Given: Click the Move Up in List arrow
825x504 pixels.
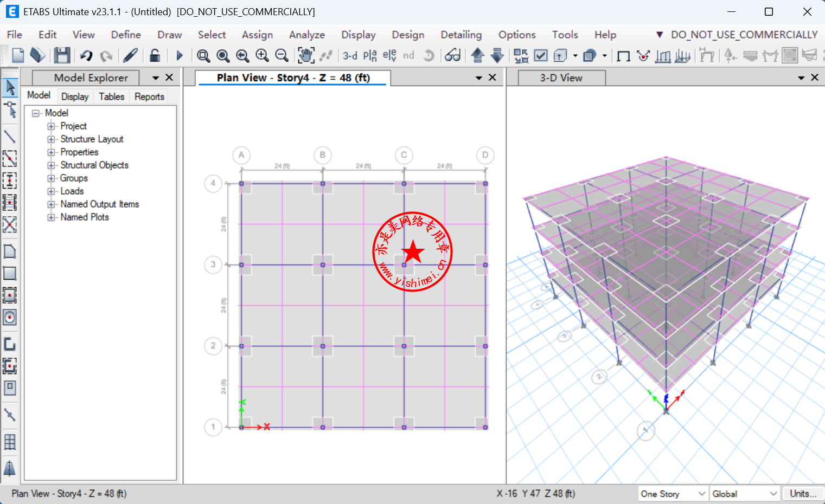Looking at the screenshot, I should [477, 55].
